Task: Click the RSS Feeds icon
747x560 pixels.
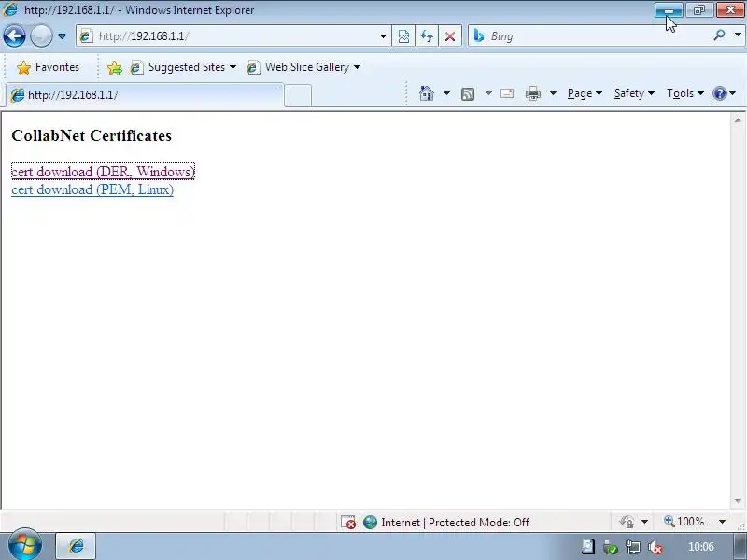Action: tap(468, 94)
